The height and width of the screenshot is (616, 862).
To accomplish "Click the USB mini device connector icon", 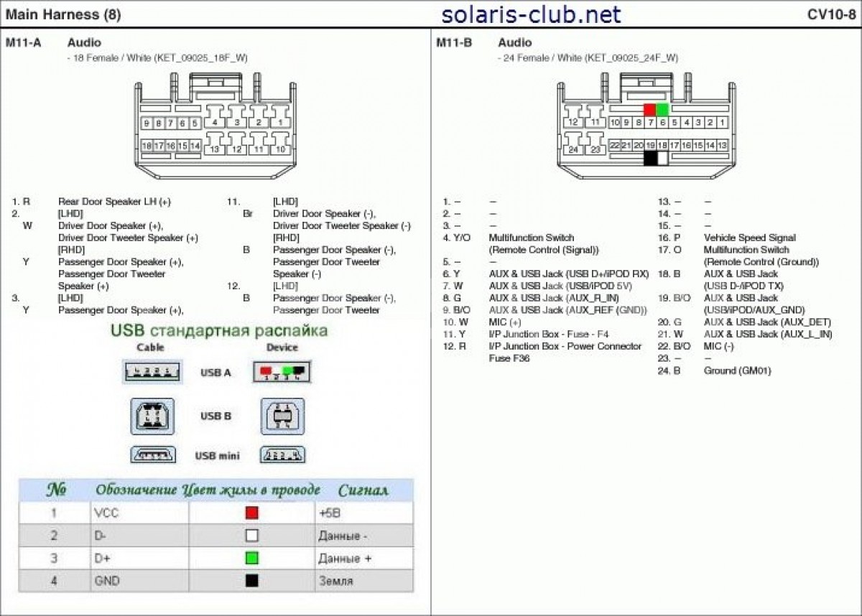I will pyautogui.click(x=282, y=455).
